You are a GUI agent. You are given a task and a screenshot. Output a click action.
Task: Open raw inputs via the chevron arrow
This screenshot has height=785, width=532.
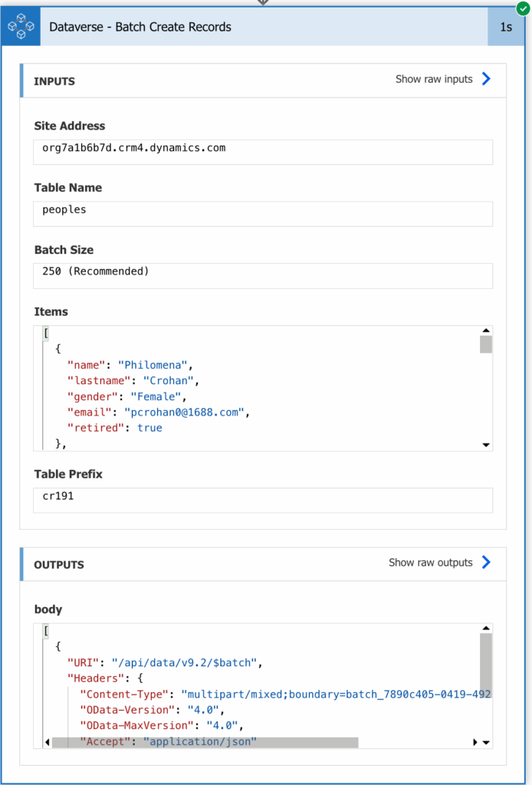tap(486, 79)
